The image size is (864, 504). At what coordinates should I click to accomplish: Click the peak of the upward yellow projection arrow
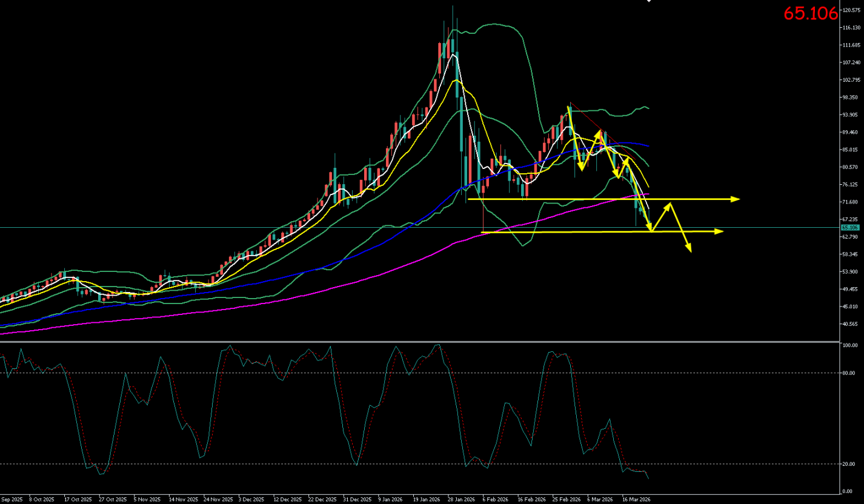coord(670,204)
